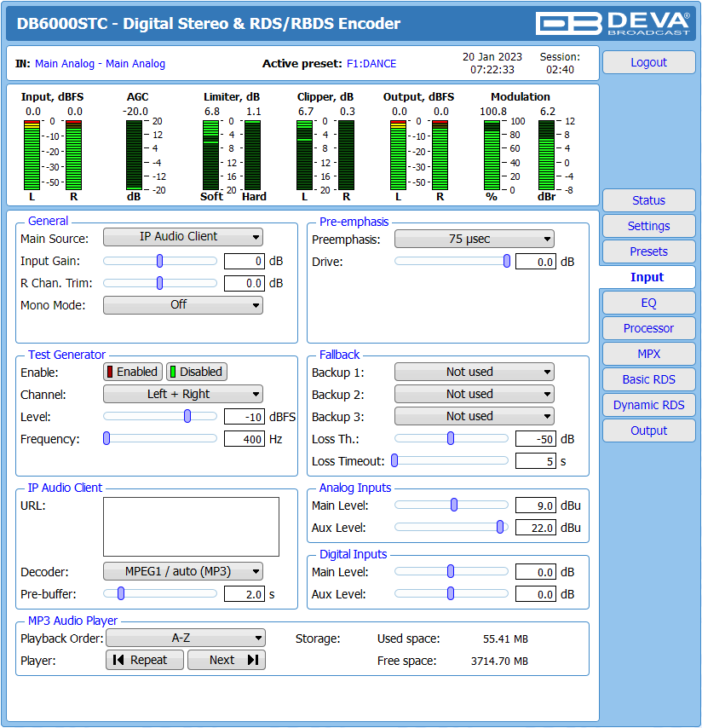
Task: Click the Drive dB value field
Action: [x=536, y=263]
